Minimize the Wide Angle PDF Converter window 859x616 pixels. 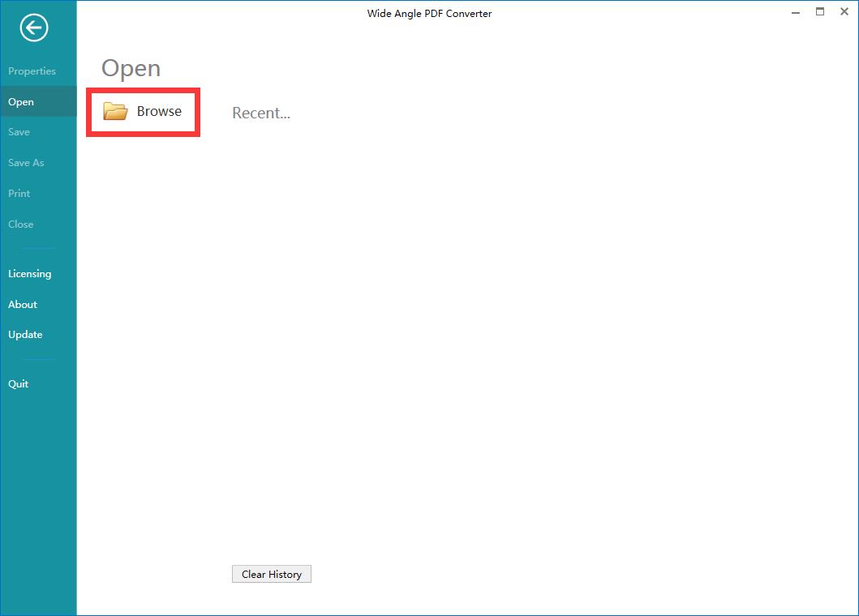796,12
